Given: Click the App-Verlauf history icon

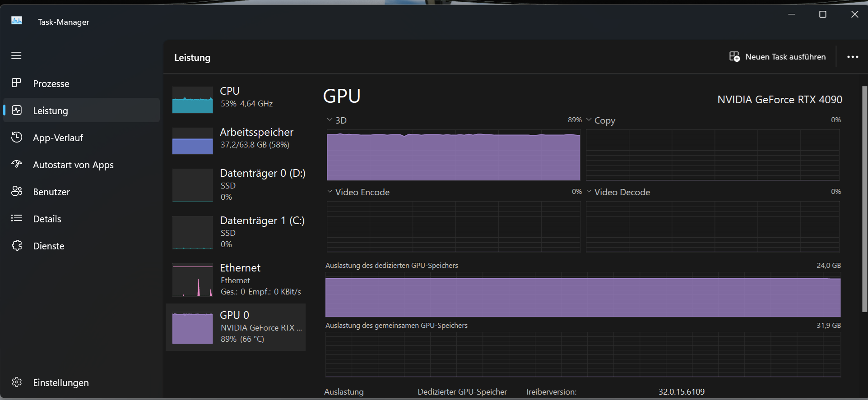Looking at the screenshot, I should pyautogui.click(x=17, y=137).
